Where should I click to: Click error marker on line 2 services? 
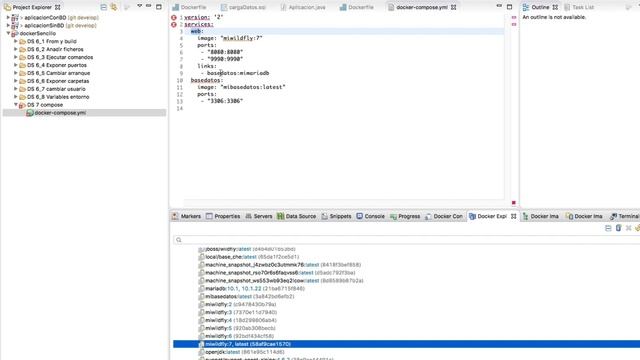coord(174,24)
